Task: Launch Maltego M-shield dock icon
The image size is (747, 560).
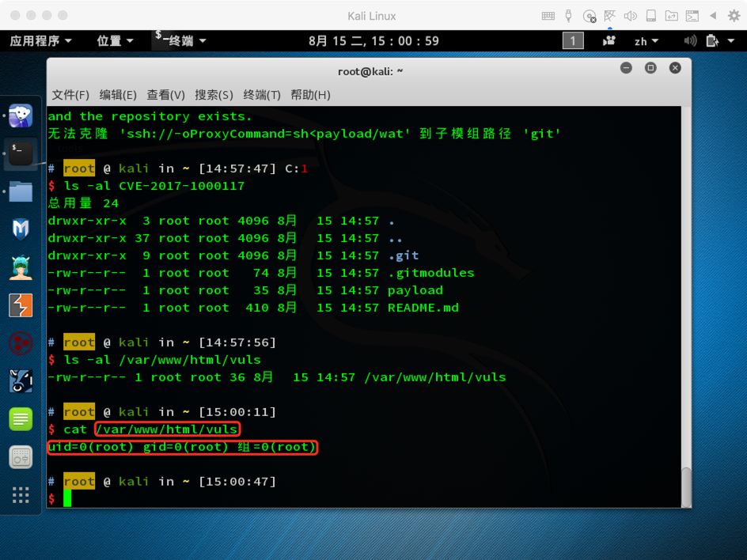Action: (21, 229)
